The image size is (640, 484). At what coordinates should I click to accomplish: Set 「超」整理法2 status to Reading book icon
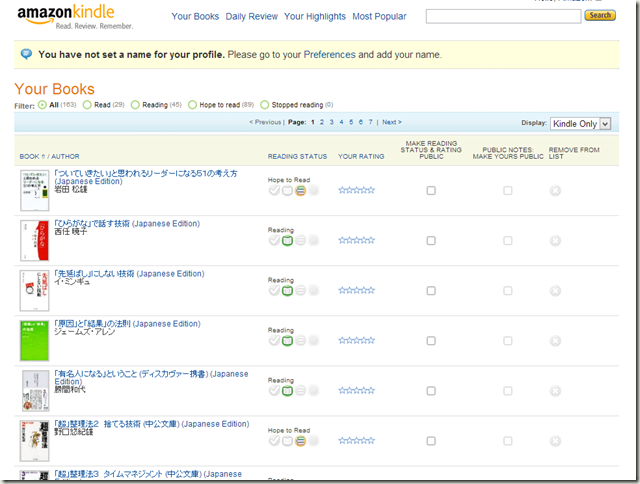[x=287, y=441]
